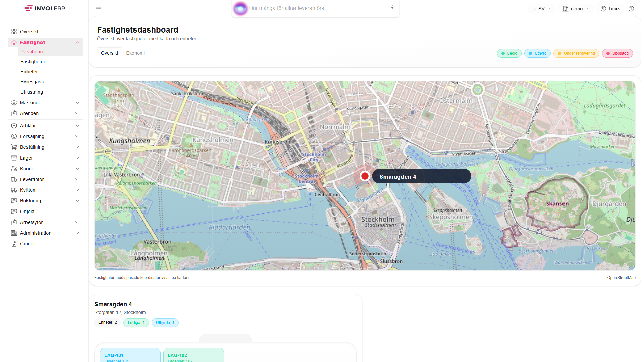This screenshot has width=644, height=362.
Task: Open the help question mark icon
Action: [631, 9]
